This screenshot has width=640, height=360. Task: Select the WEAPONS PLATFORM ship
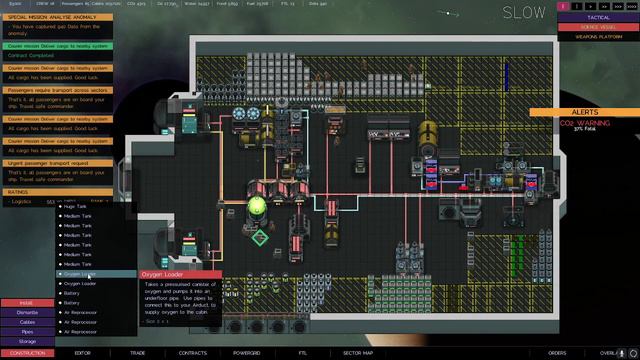point(598,37)
